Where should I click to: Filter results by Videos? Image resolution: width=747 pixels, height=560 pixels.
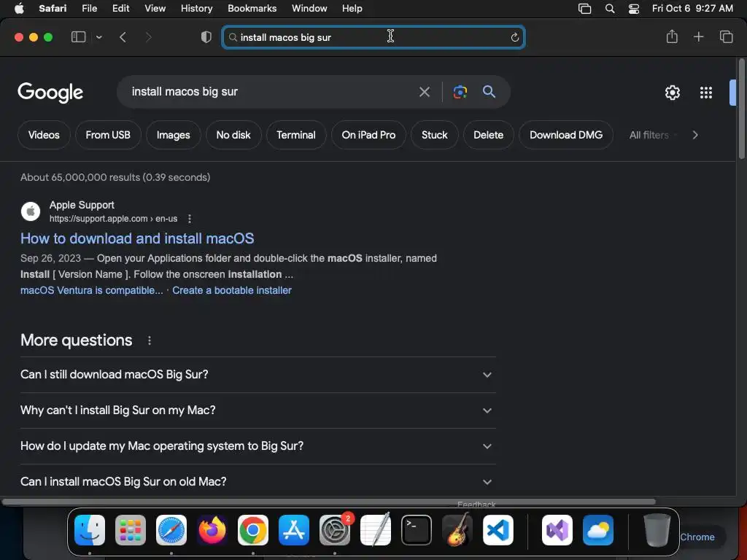pyautogui.click(x=44, y=135)
